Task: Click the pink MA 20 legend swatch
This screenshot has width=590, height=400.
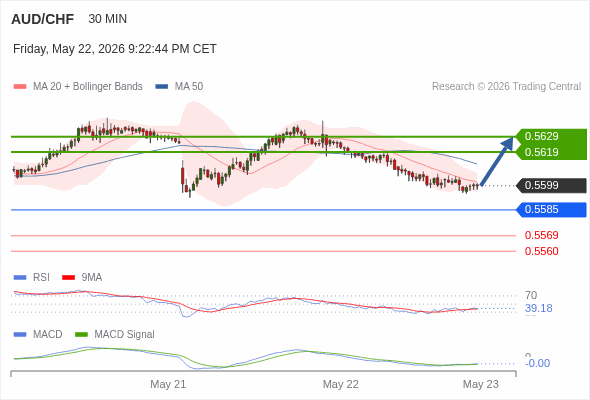Action: [20, 87]
